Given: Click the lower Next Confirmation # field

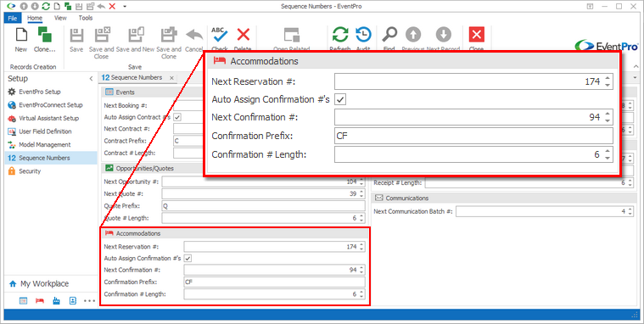Looking at the screenshot, I should click(x=274, y=271).
